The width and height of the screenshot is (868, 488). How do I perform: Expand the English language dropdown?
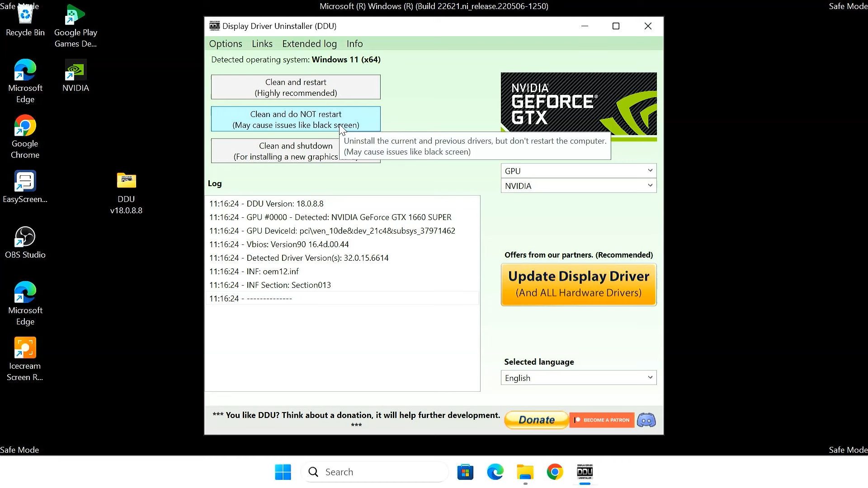click(x=579, y=378)
